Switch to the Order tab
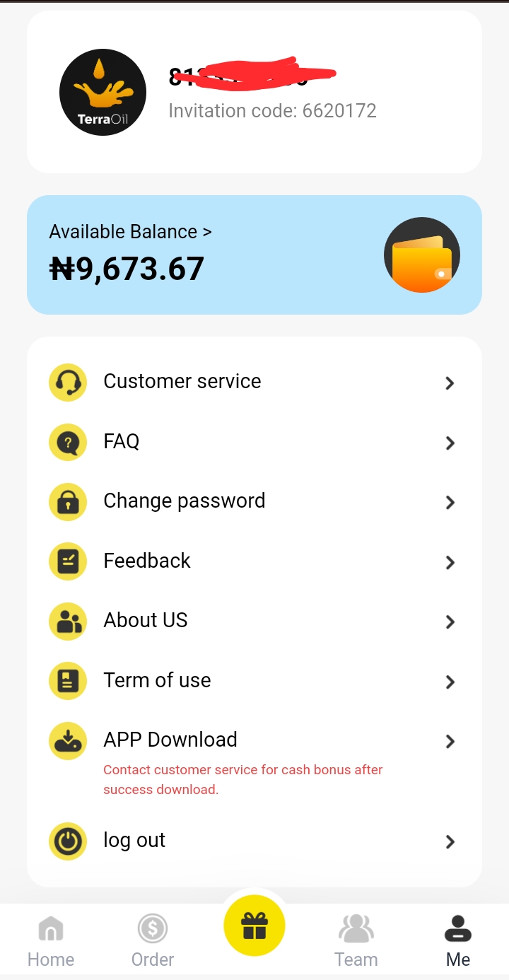 tap(153, 941)
